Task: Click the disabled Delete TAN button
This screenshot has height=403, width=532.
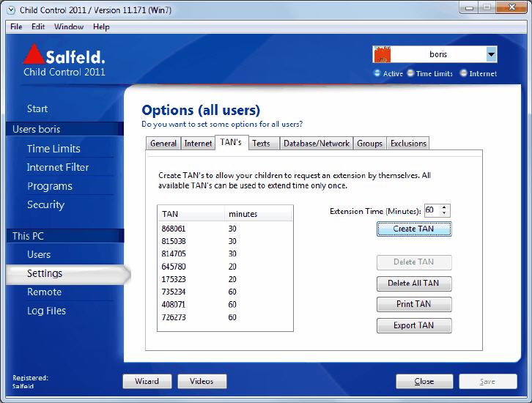Action: pos(414,262)
